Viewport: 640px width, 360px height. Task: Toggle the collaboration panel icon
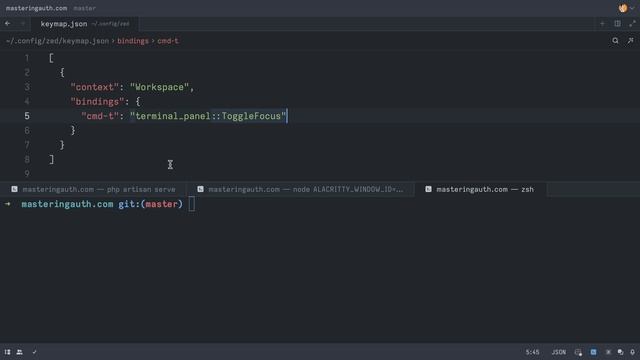click(x=20, y=352)
